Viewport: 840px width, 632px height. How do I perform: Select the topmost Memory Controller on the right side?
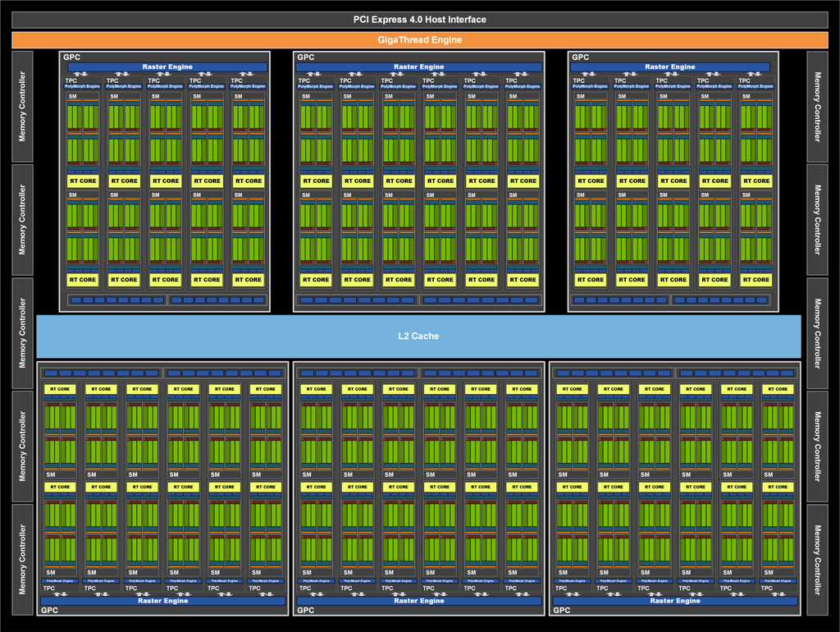pos(817,106)
